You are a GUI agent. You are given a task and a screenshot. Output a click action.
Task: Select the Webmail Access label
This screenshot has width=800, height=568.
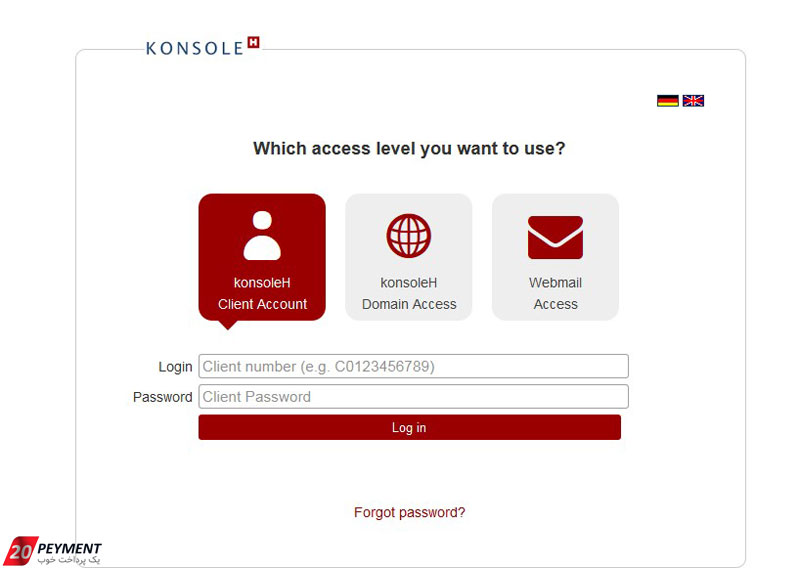pyautogui.click(x=555, y=293)
